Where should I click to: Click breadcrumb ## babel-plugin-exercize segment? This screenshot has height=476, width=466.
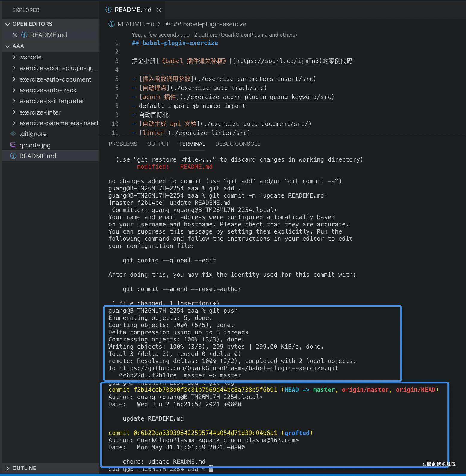click(210, 24)
